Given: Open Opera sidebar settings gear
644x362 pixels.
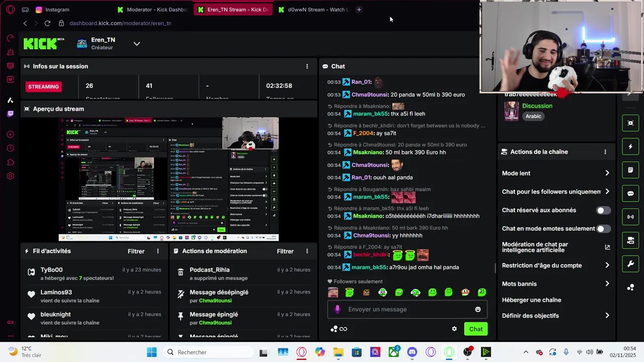Looking at the screenshot, I should point(10,176).
